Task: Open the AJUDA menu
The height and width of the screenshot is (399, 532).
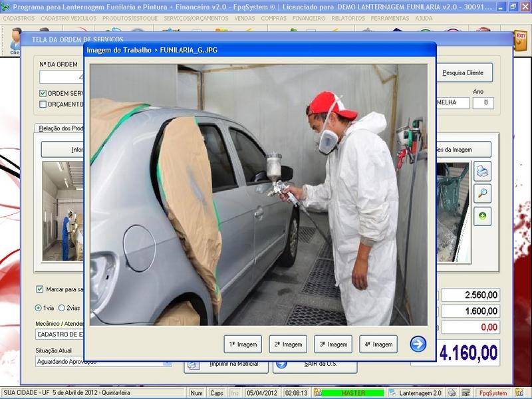Action: coord(424,19)
